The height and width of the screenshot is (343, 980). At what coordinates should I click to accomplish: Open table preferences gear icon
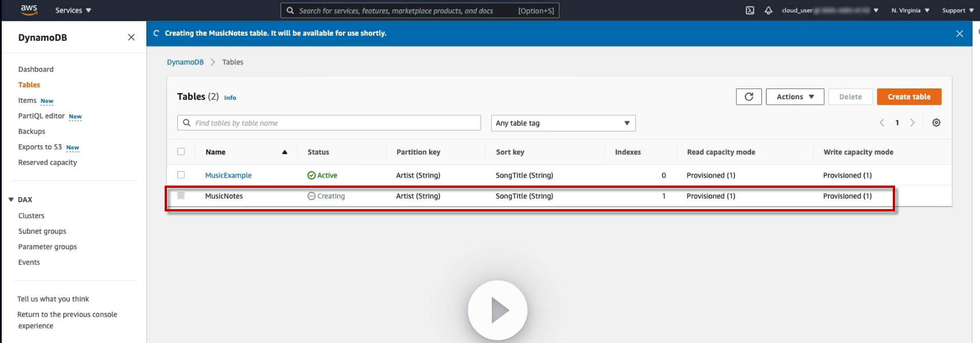click(x=936, y=123)
